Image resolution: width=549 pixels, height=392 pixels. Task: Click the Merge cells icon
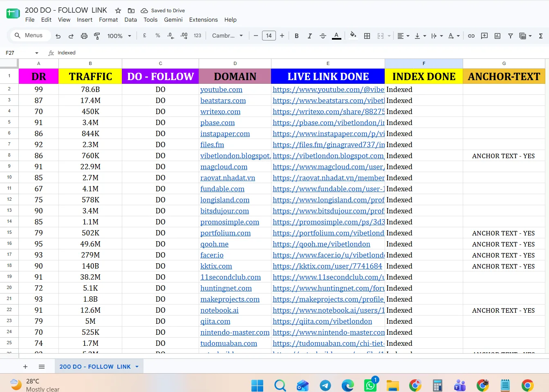[381, 36]
